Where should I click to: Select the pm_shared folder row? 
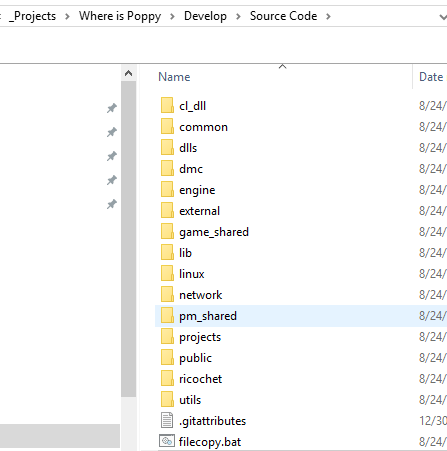point(301,316)
